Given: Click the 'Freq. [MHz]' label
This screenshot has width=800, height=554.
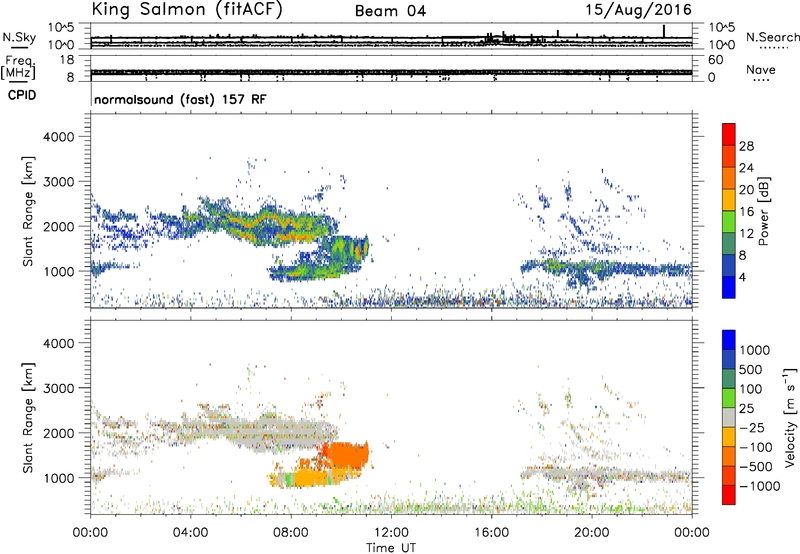Looking at the screenshot, I should [19, 68].
